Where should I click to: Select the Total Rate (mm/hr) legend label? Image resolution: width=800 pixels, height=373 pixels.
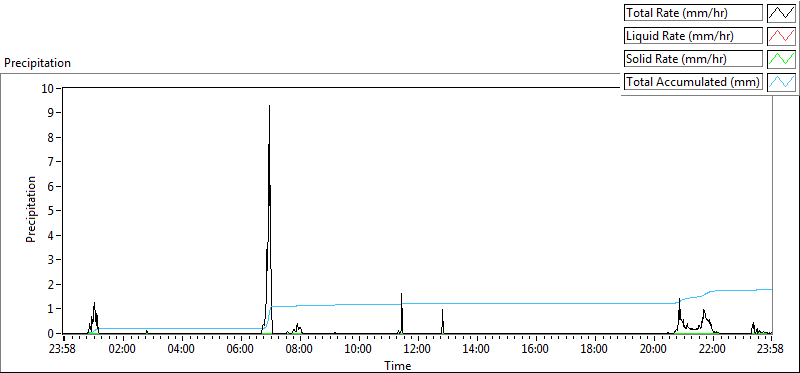tap(694, 13)
